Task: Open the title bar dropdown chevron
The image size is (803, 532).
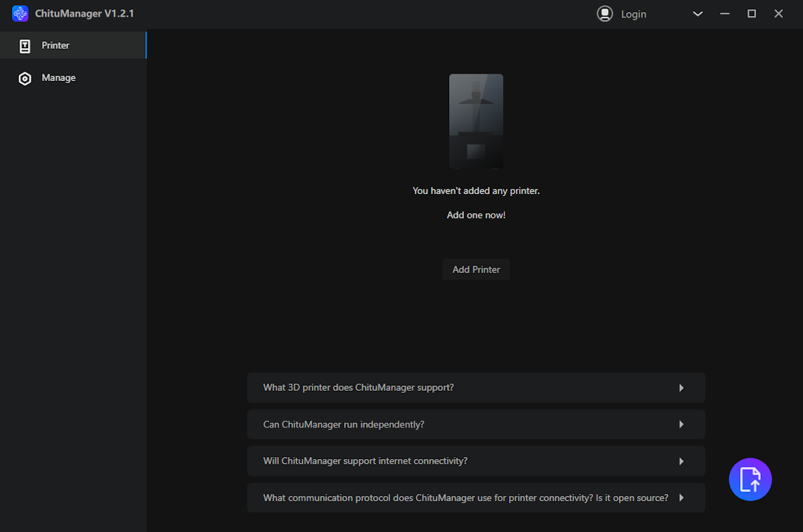Action: pyautogui.click(x=697, y=14)
